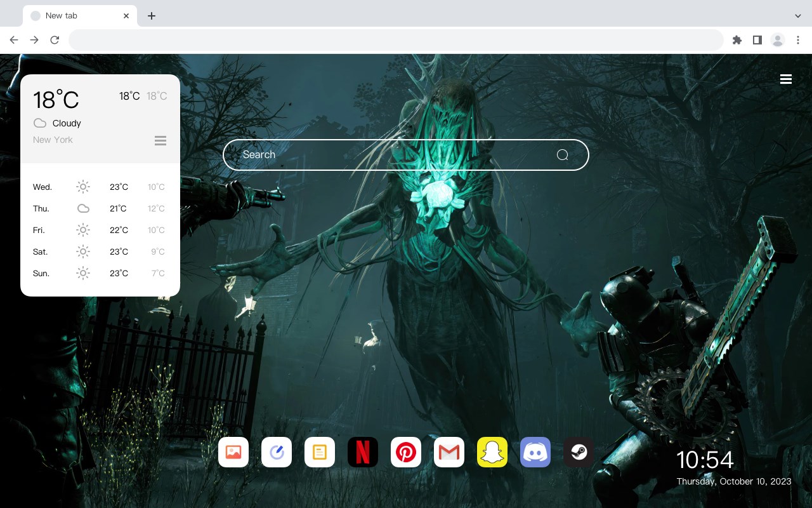Open Chrome's three-dot menu
Viewport: 812px width, 508px height.
[x=798, y=39]
